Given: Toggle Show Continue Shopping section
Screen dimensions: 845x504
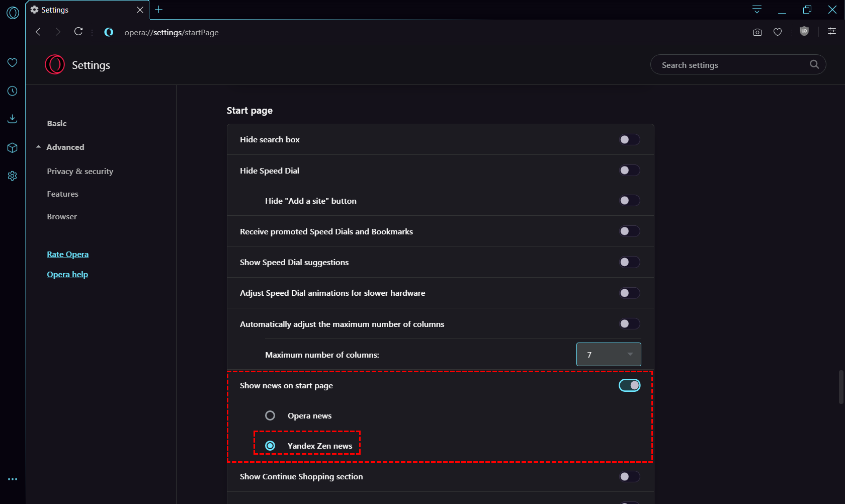Looking at the screenshot, I should pos(629,476).
